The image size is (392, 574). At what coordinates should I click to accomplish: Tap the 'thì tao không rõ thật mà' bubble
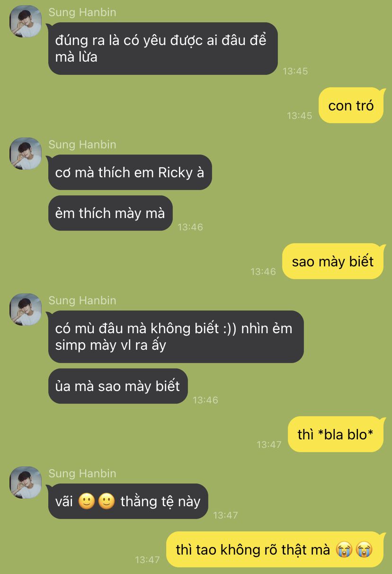[275, 549]
